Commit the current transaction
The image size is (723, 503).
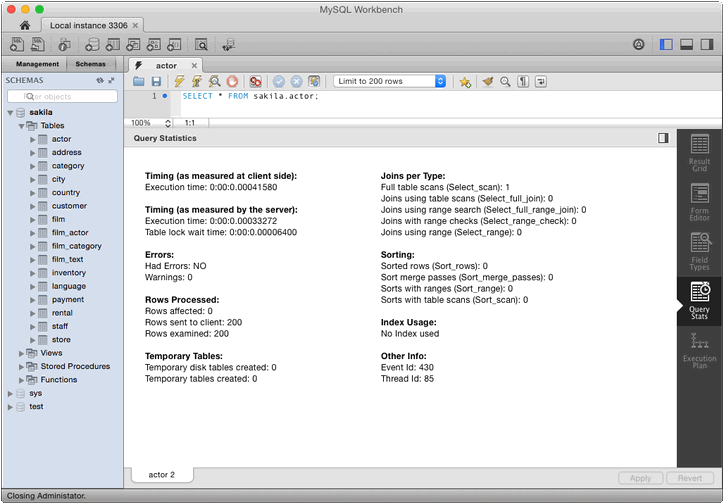coord(279,82)
